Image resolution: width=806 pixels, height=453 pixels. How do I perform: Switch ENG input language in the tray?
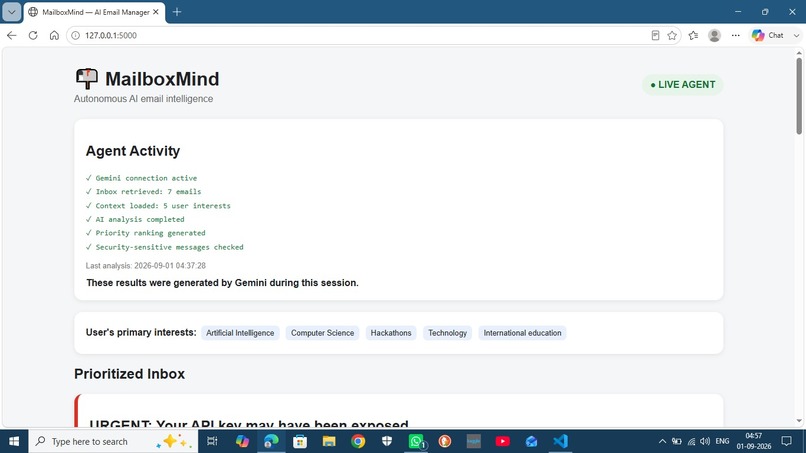click(x=722, y=441)
